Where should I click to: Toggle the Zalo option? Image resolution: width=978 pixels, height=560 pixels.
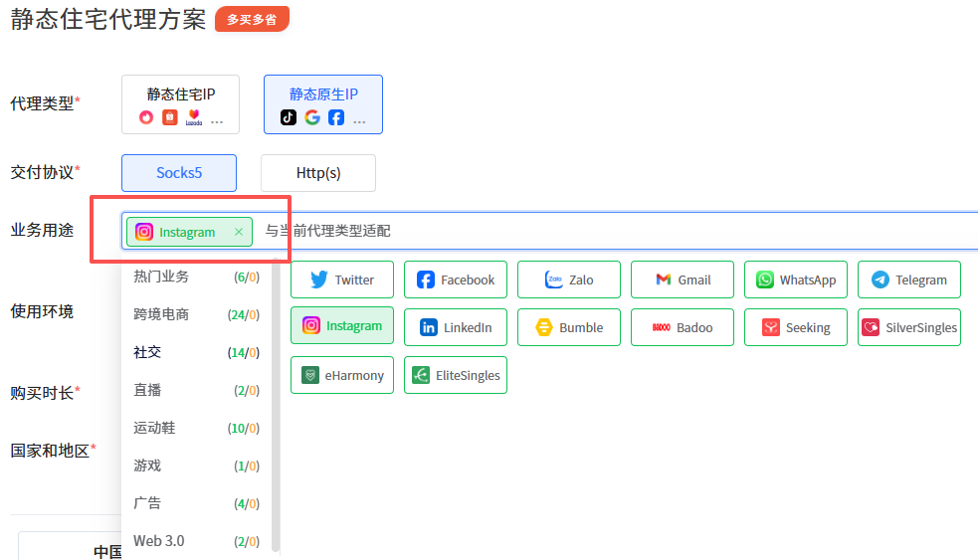tap(569, 280)
